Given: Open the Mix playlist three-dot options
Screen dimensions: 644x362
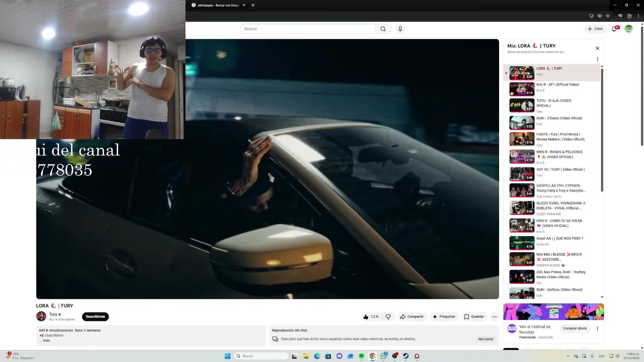Looking at the screenshot, I should 597,59.
